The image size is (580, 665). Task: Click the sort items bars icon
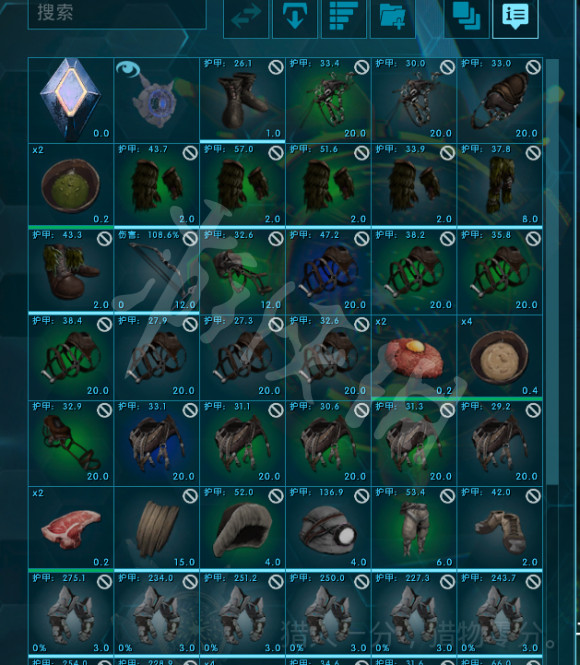344,17
